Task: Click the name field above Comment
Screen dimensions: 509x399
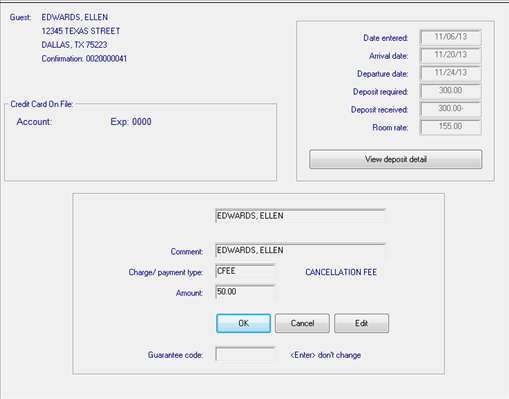Action: point(300,216)
